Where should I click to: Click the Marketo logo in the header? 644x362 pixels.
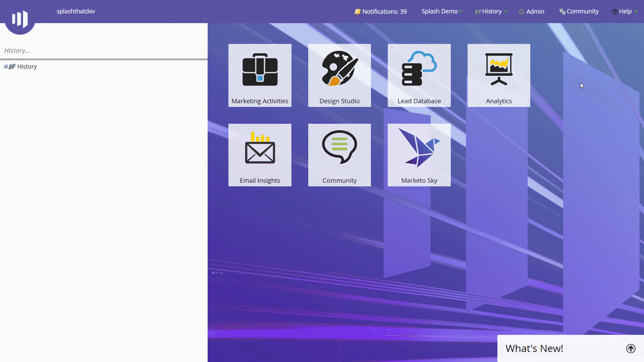coord(20,18)
